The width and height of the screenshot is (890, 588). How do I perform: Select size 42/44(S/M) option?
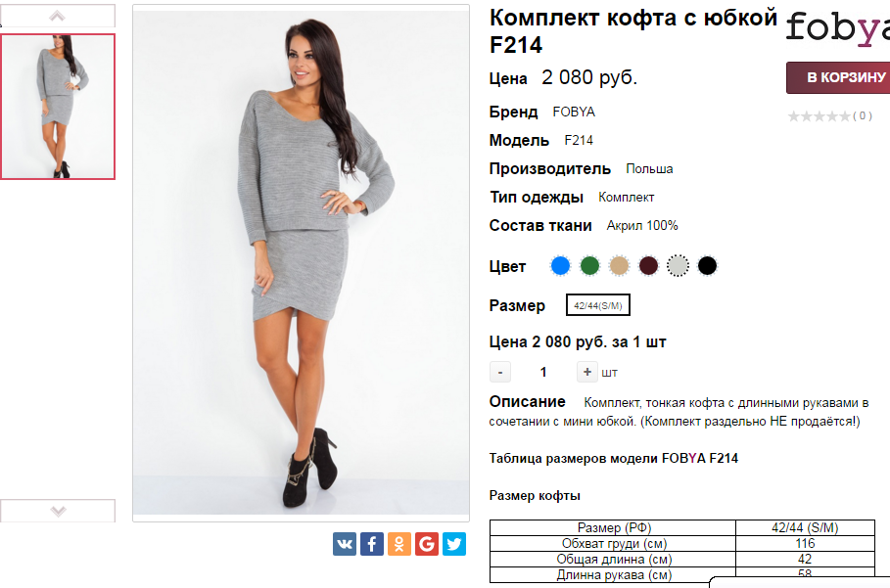click(x=597, y=305)
